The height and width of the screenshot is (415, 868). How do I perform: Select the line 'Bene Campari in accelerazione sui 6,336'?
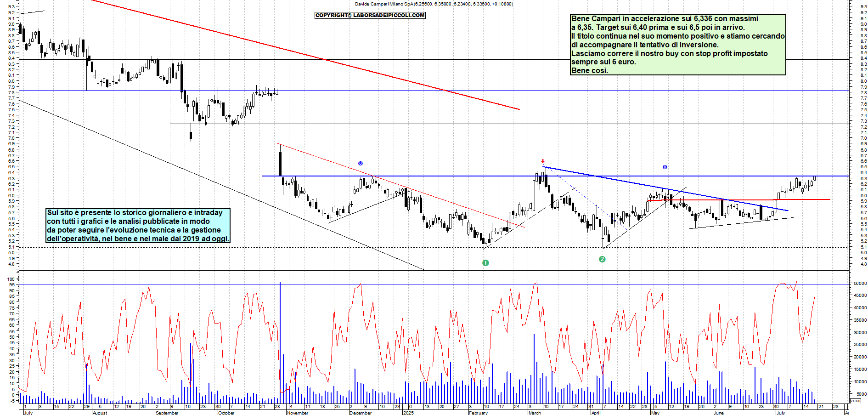tap(665, 19)
